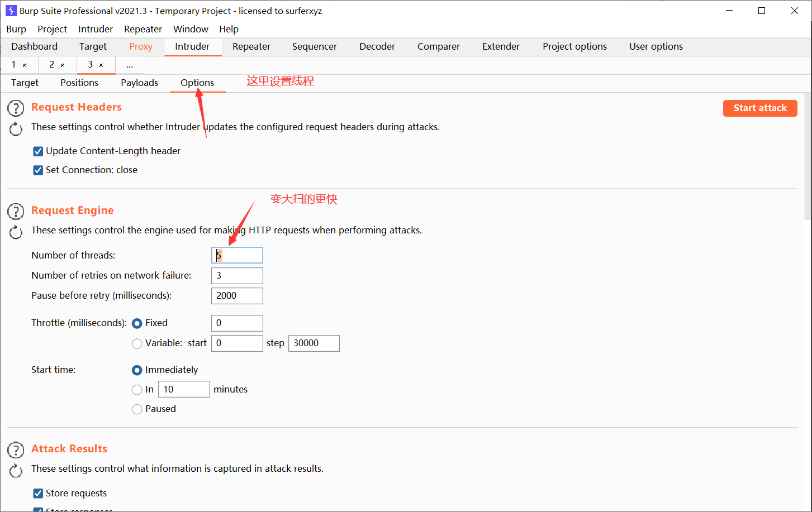This screenshot has height=512, width=812.
Task: Switch to the top-level Target tab
Action: click(x=93, y=47)
